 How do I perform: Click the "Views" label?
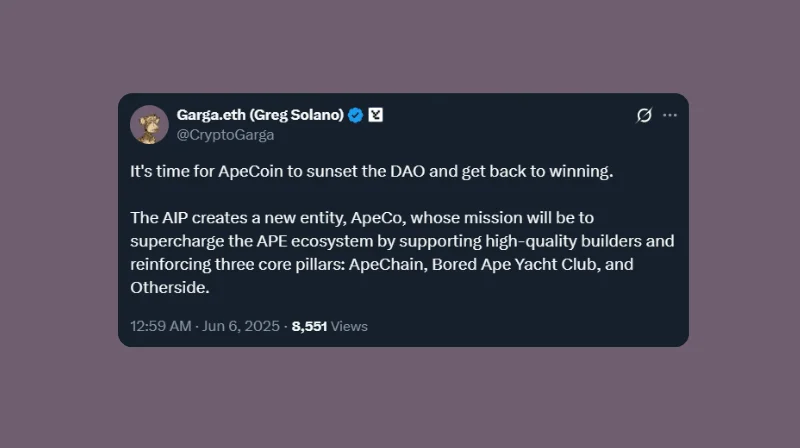(349, 326)
